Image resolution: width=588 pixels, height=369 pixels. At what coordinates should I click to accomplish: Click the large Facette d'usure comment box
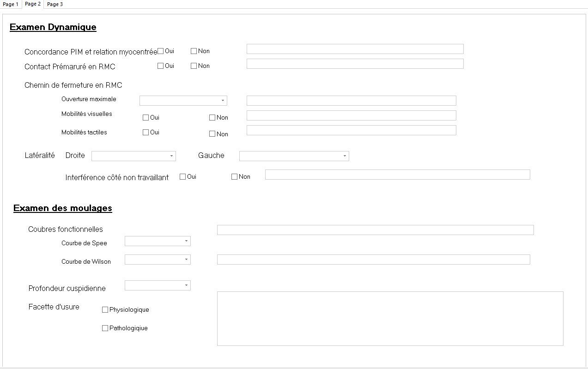(390, 318)
